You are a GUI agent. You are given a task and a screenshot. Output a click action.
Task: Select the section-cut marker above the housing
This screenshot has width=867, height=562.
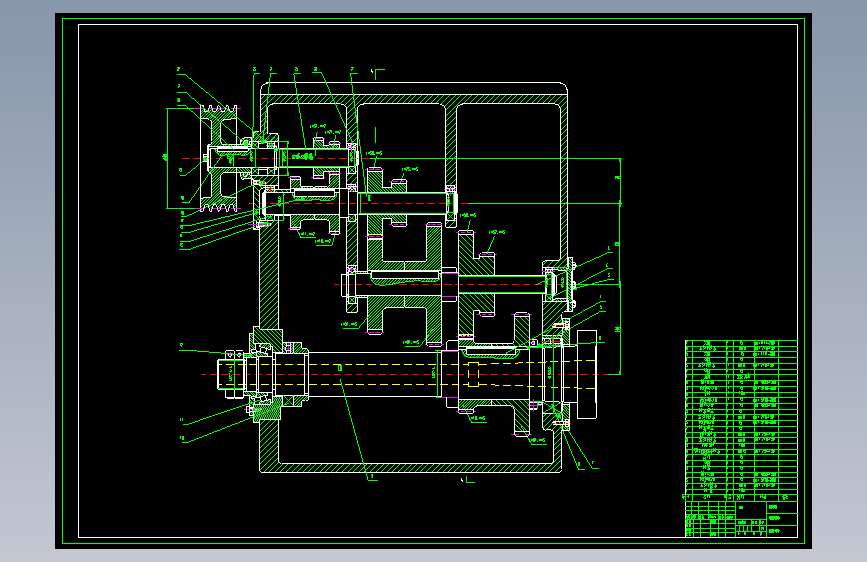click(377, 74)
